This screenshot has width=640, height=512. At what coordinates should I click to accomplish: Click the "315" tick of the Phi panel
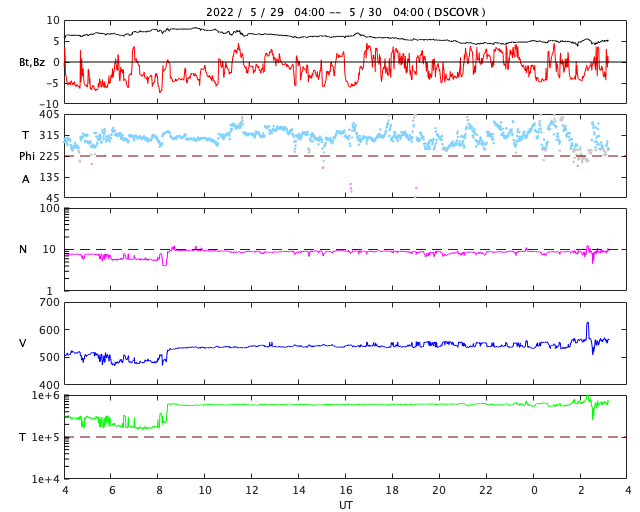[49, 135]
